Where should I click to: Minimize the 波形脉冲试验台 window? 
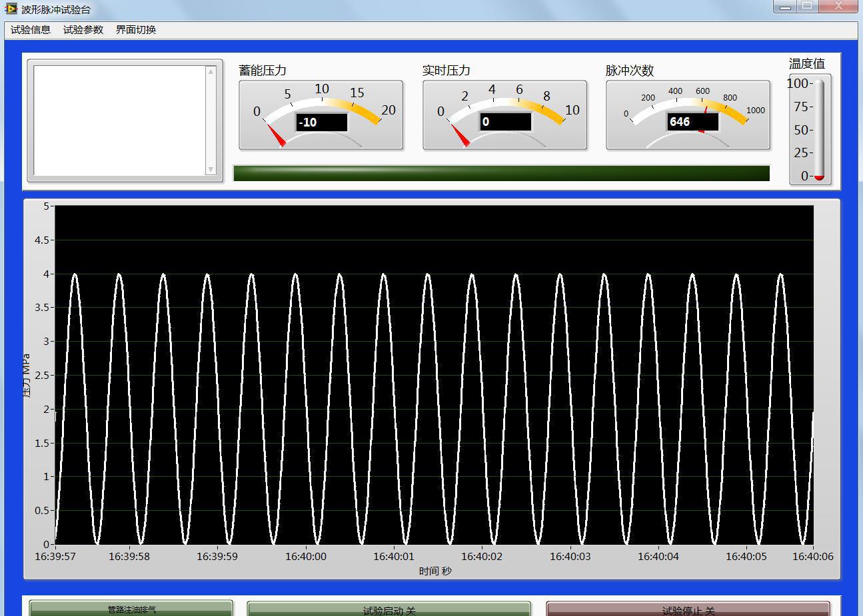[x=785, y=7]
